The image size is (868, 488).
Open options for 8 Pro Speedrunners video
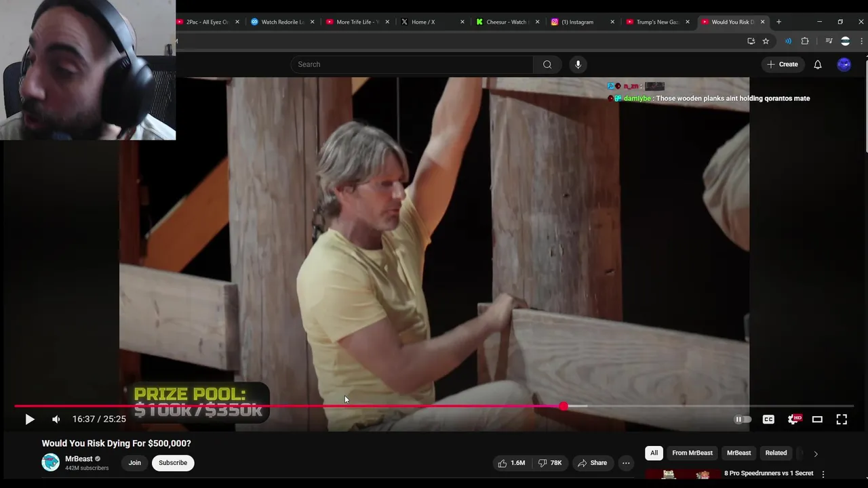coord(823,474)
